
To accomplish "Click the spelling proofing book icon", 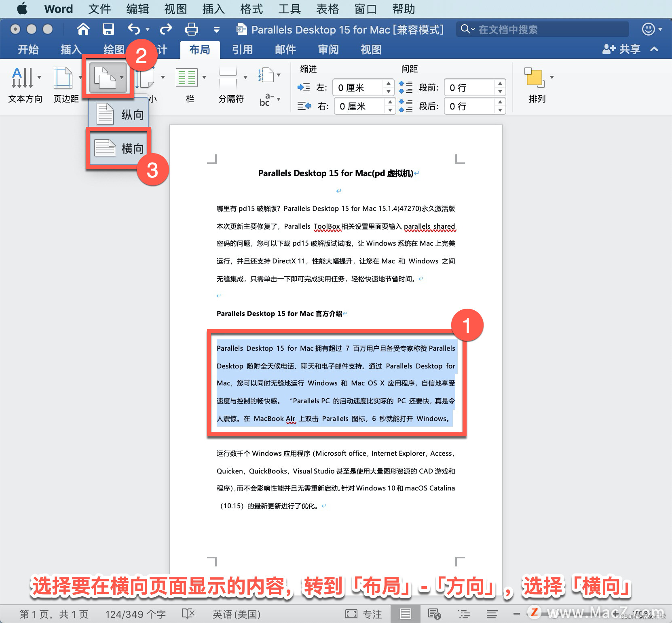I will 188,614.
